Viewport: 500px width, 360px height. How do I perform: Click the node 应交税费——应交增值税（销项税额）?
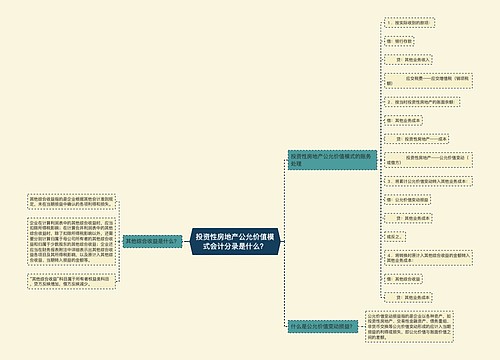[x=428, y=81]
